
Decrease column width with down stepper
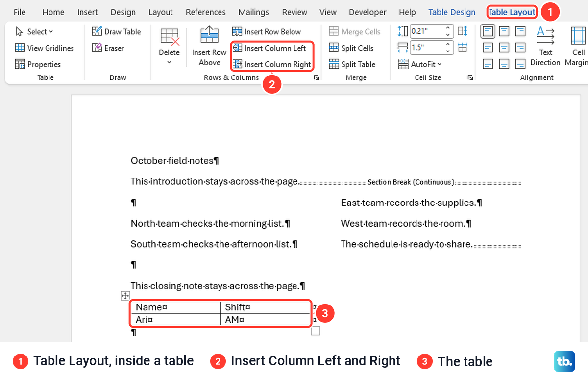point(448,51)
